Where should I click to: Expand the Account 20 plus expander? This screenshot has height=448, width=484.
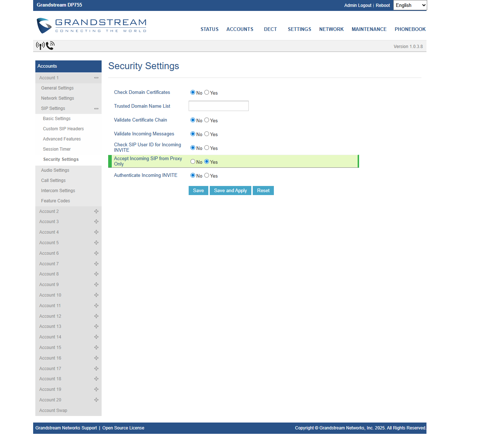click(96, 400)
